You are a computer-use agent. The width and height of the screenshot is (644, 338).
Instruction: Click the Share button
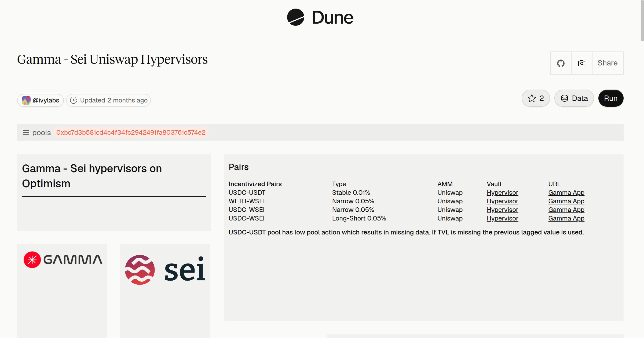(x=608, y=63)
